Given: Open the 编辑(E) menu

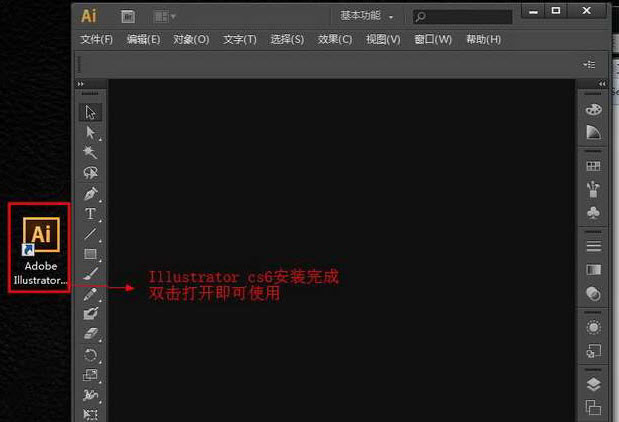Looking at the screenshot, I should coord(143,39).
